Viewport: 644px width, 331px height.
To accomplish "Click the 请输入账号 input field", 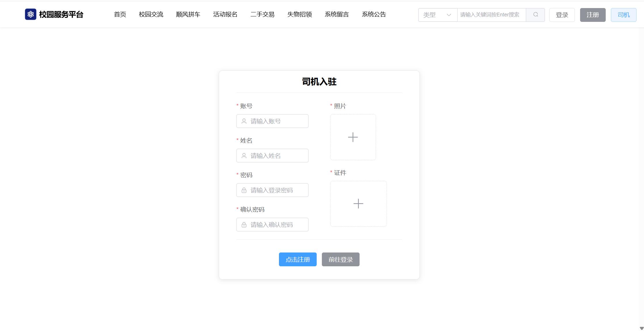I will (x=276, y=121).
